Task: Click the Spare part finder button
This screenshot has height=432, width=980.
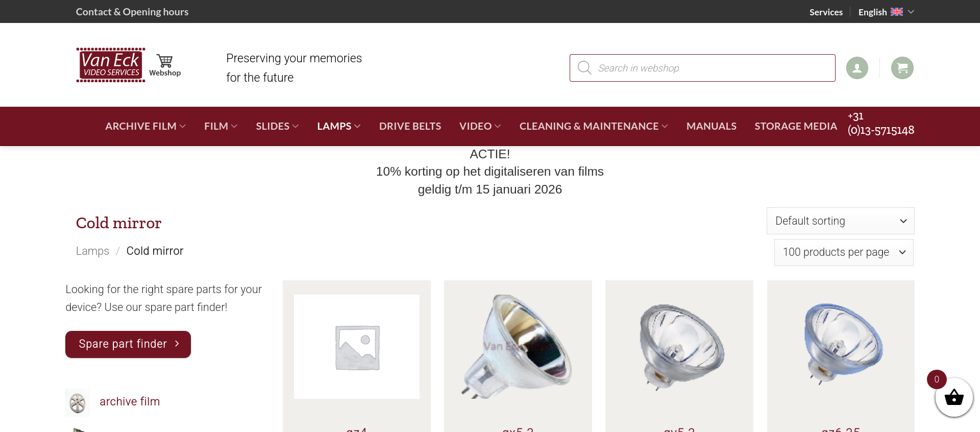Action: click(128, 344)
